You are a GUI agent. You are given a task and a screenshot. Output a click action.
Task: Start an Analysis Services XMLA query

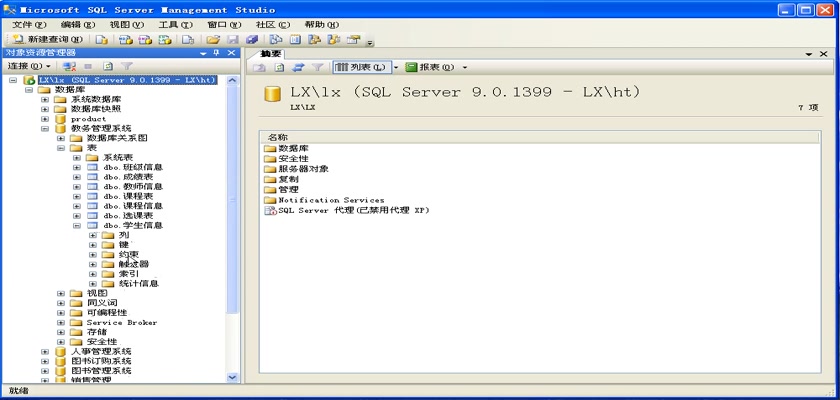(165, 40)
